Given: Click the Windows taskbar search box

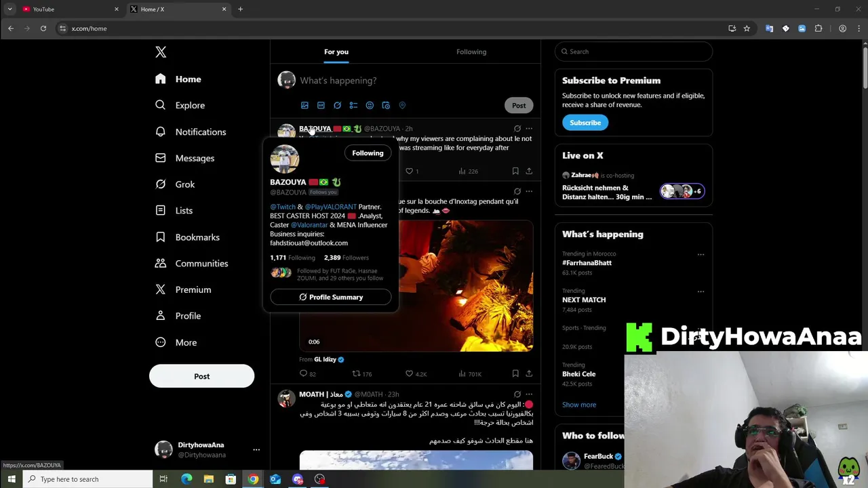Looking at the screenshot, I should tap(88, 479).
